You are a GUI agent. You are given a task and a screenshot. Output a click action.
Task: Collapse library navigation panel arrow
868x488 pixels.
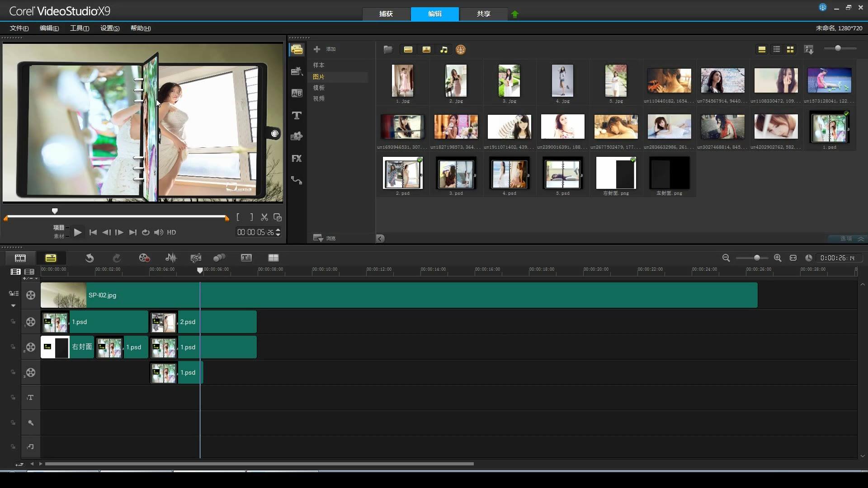[x=380, y=239]
